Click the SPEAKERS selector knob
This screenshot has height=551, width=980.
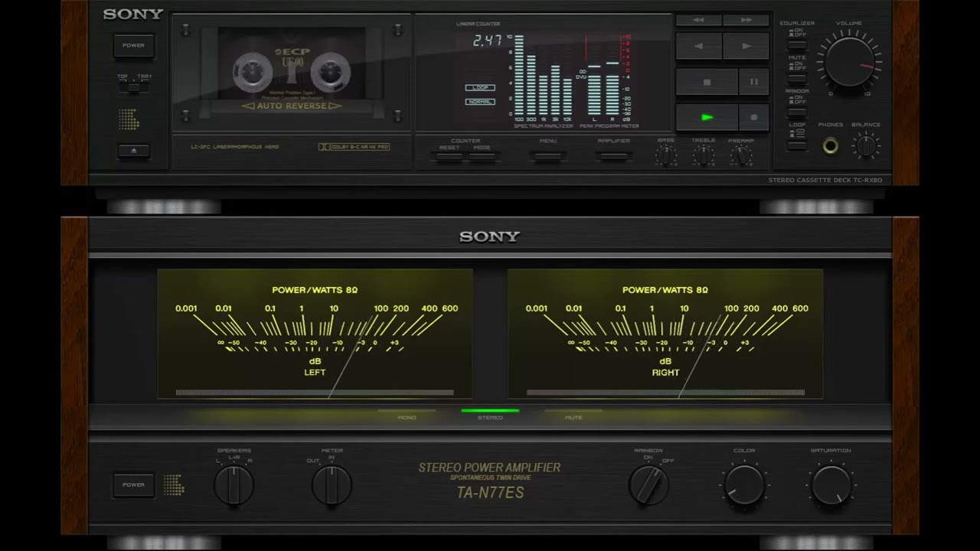tap(234, 485)
